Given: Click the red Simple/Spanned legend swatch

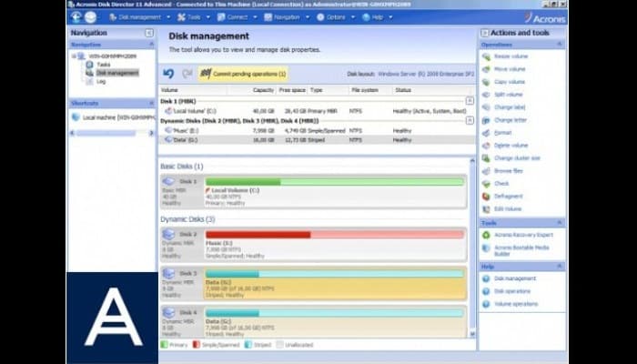Looking at the screenshot, I should [197, 345].
